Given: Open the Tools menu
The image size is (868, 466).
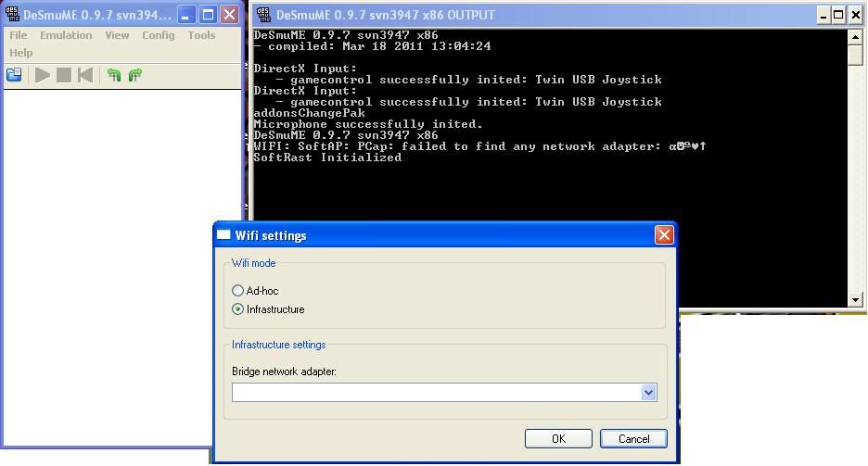Looking at the screenshot, I should click(201, 35).
